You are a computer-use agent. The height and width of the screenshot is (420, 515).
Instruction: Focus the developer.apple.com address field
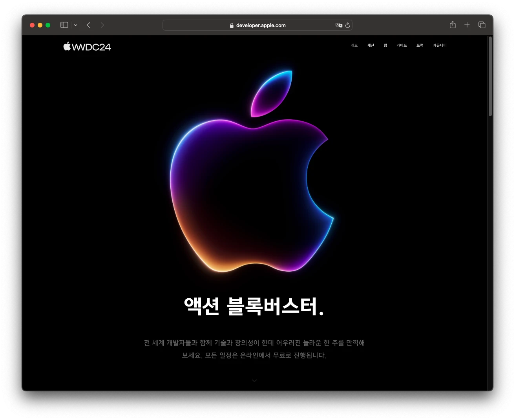(x=261, y=26)
